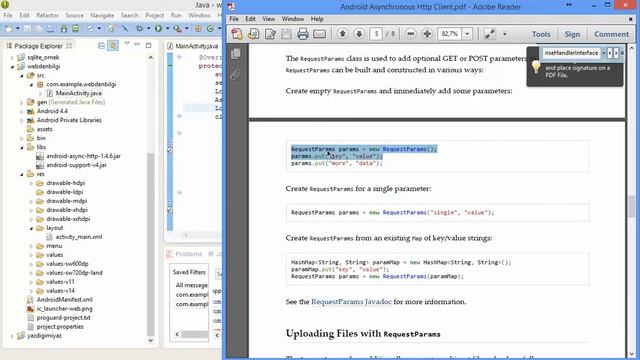
Task: Click the find text field in Reader
Action: point(571,53)
